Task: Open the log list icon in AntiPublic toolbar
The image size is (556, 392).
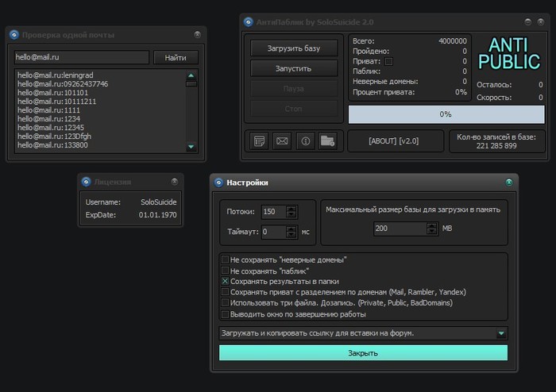Action: pos(259,141)
